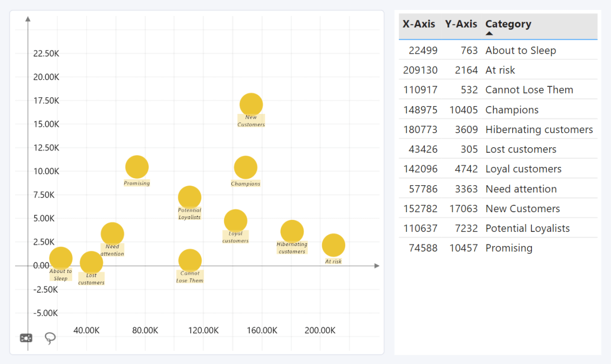Click the At risk table row

click(x=500, y=70)
